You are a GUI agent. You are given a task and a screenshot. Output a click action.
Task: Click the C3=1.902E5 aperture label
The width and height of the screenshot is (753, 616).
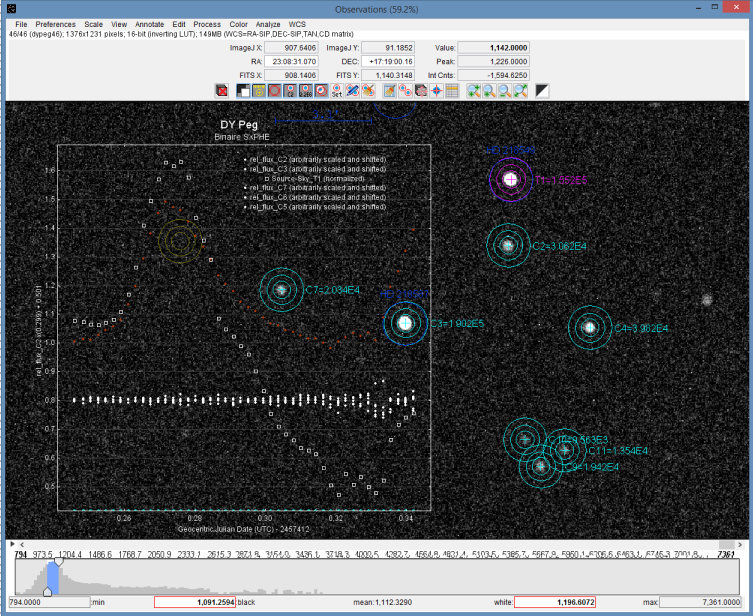[x=457, y=324]
